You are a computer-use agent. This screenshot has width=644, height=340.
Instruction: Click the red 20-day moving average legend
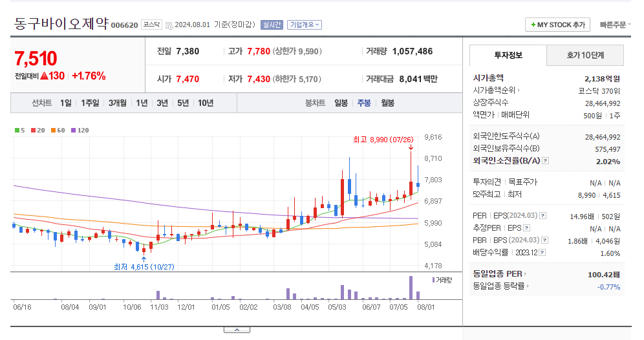point(38,130)
